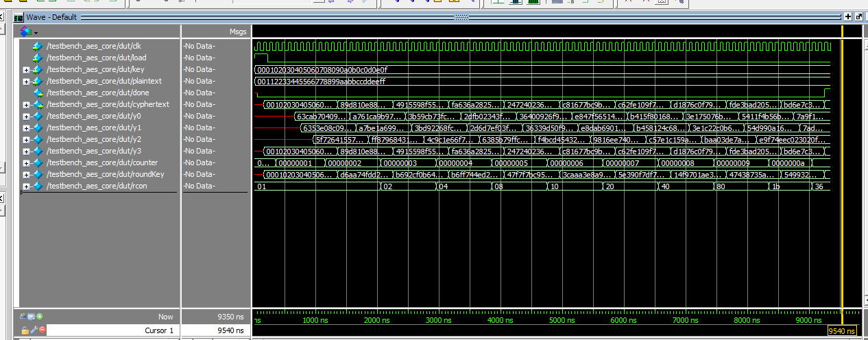Click the key value 000102030405060708090a0b0c0d0e0f
868x340 pixels.
tap(322, 70)
